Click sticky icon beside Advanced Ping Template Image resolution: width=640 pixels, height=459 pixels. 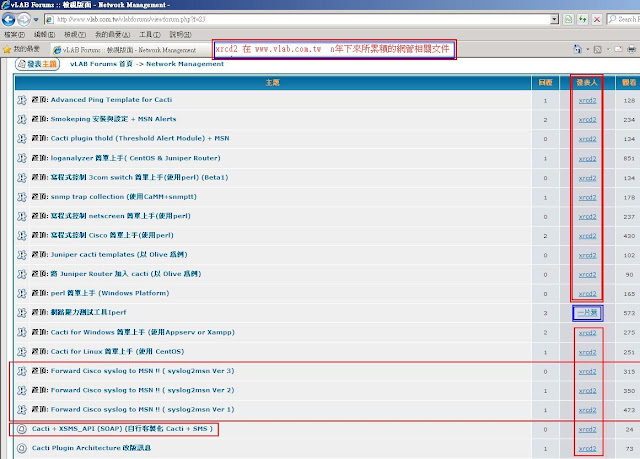tap(22, 100)
